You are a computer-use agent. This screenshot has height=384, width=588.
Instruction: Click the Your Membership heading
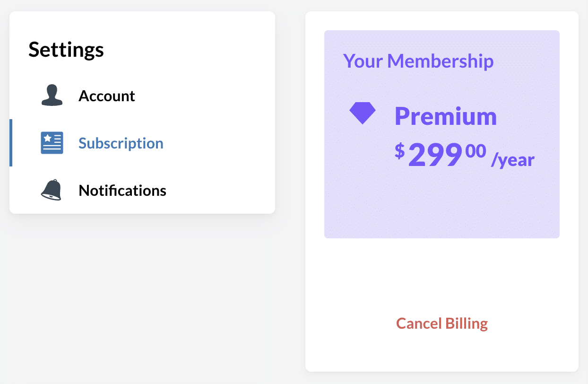coord(418,61)
